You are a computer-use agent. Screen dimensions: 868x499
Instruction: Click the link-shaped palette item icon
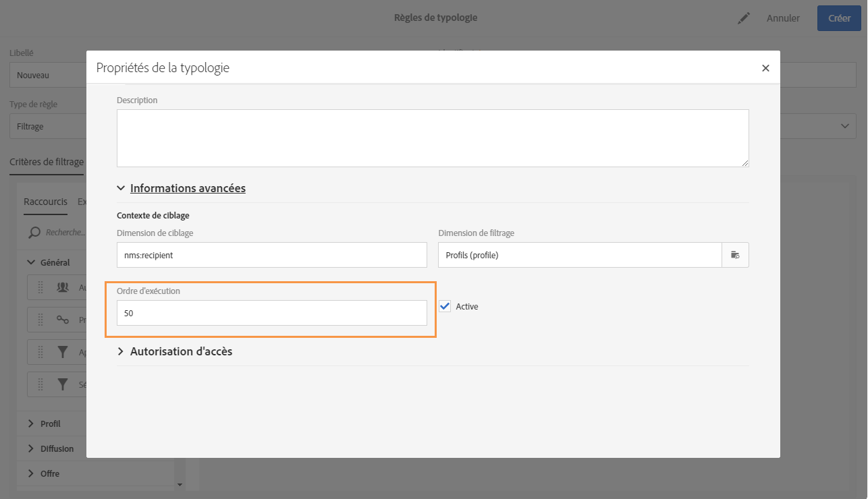63,320
